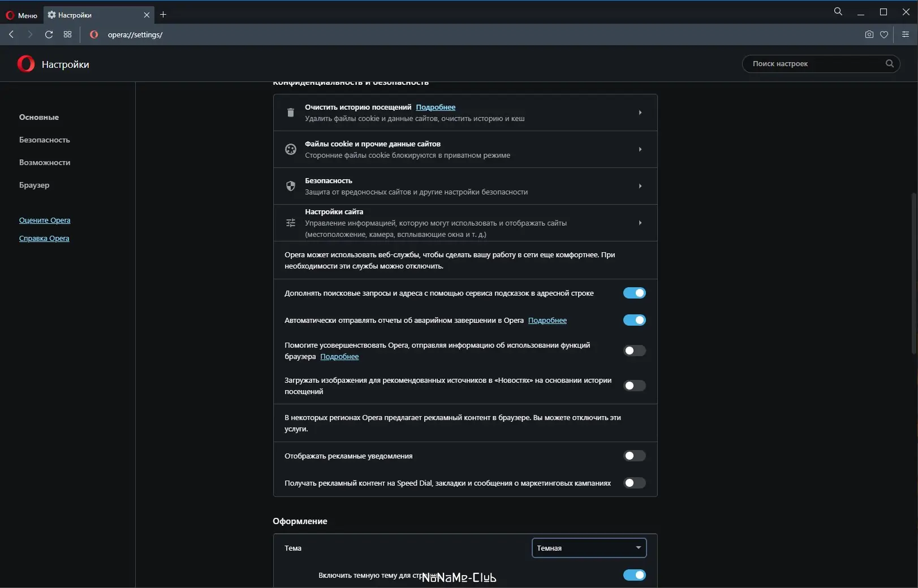
Task: Click the tab search magnifier icon
Action: tap(838, 12)
